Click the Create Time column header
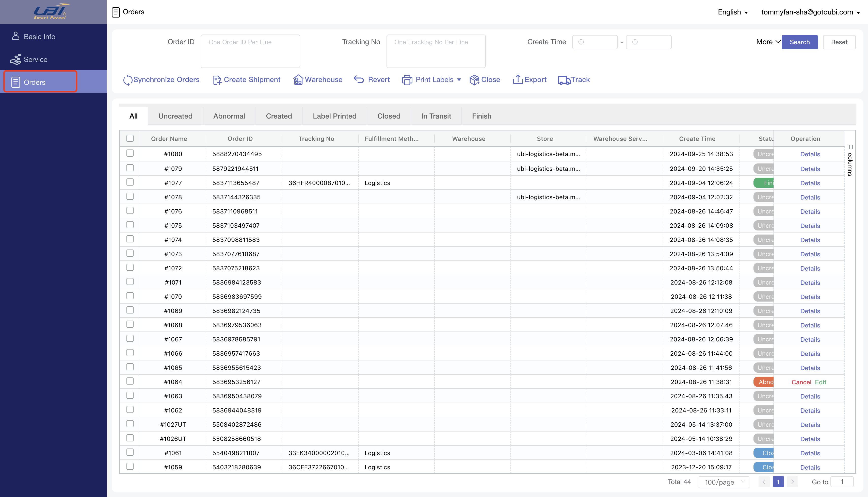868x497 pixels. tap(697, 139)
